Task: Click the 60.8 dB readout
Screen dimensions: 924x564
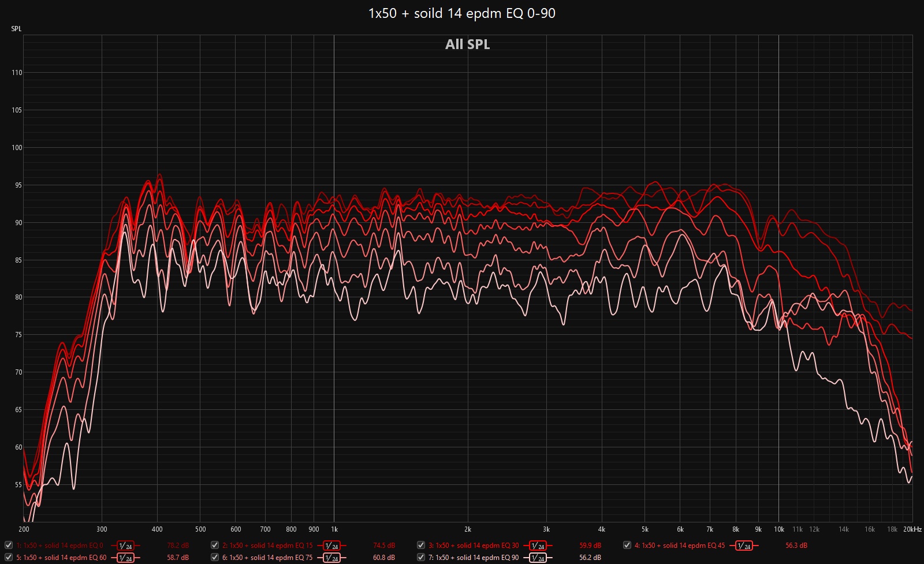Action: (x=384, y=558)
